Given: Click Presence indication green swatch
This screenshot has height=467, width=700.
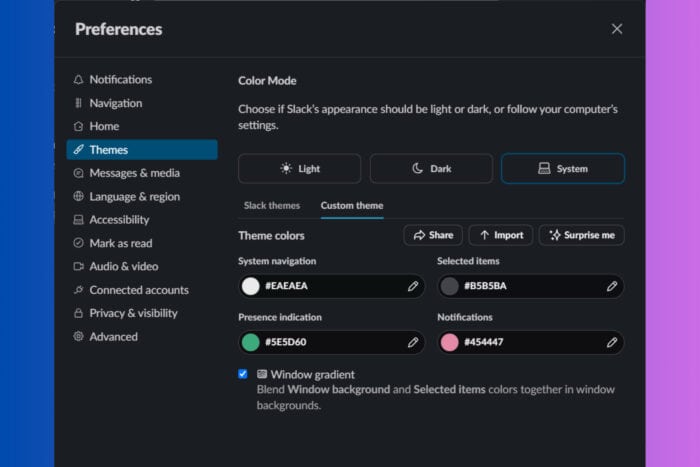Looking at the screenshot, I should coord(250,342).
